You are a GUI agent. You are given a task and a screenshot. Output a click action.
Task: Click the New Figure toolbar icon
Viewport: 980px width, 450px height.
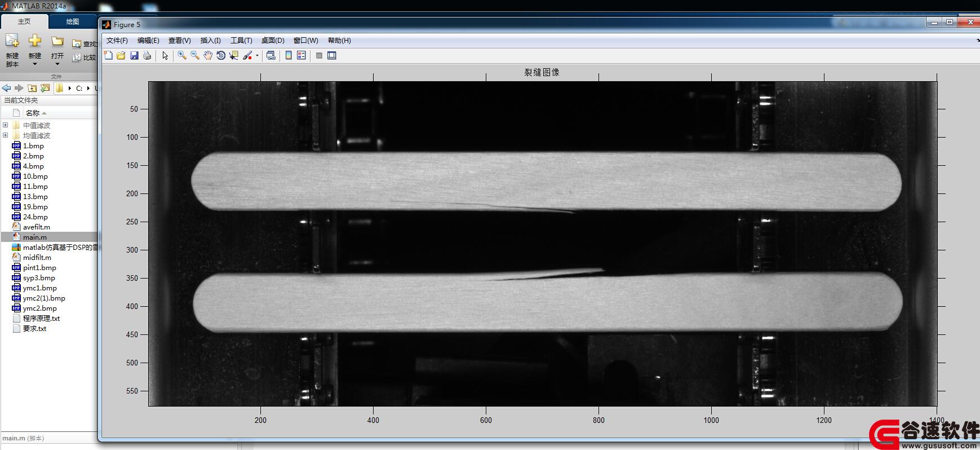click(x=108, y=55)
